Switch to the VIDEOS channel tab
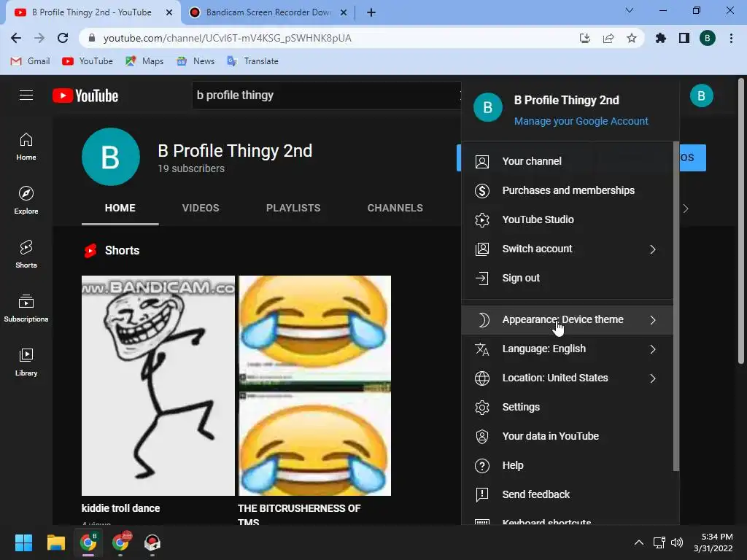The width and height of the screenshot is (747, 560). point(201,208)
